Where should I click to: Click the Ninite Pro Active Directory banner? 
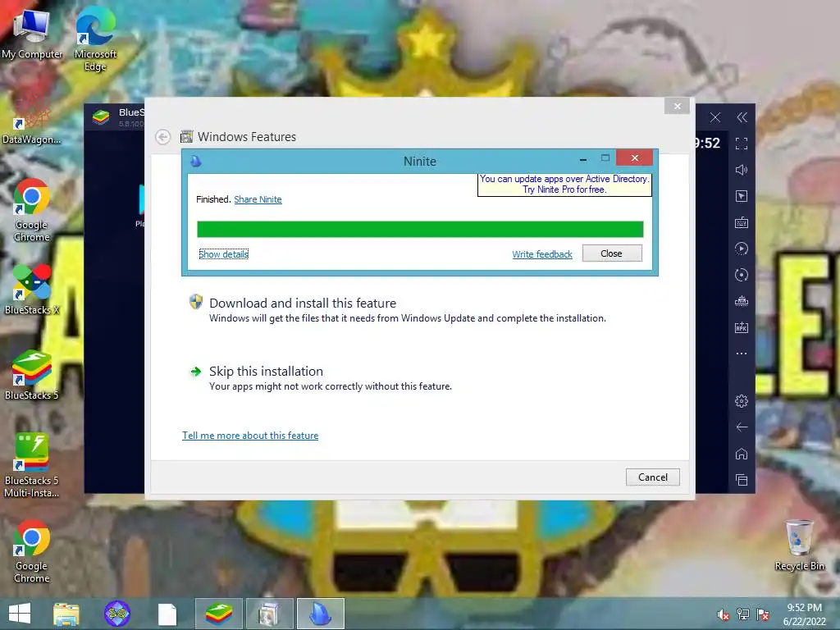point(564,185)
